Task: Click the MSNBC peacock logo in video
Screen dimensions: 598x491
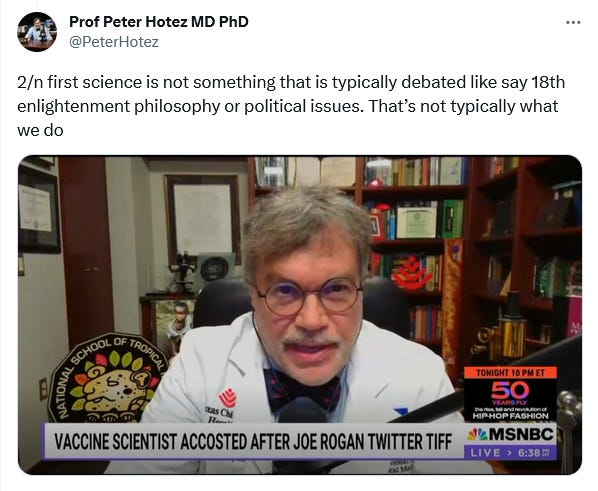Action: (477, 435)
